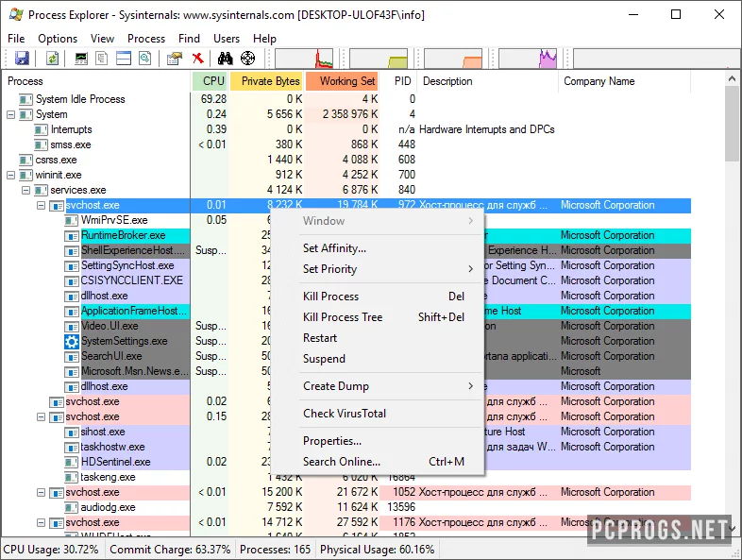Click the scrollbar up arrow
Image resolution: width=742 pixels, height=560 pixels.
(x=732, y=79)
